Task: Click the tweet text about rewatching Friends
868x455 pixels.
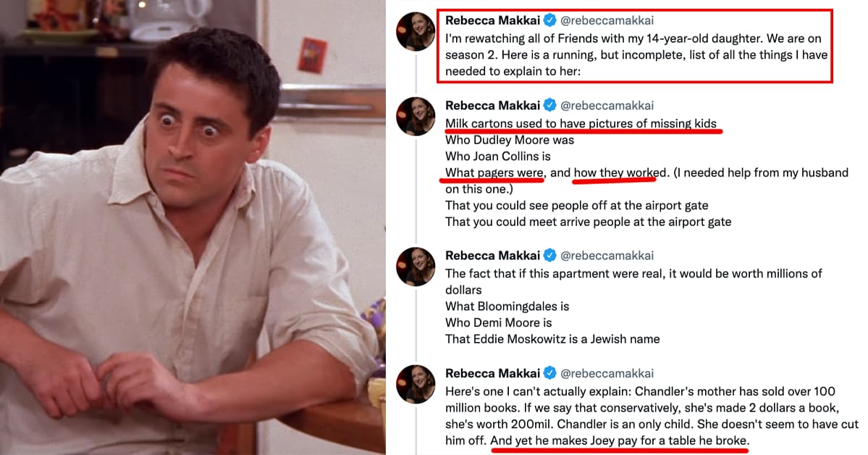Action: click(636, 55)
